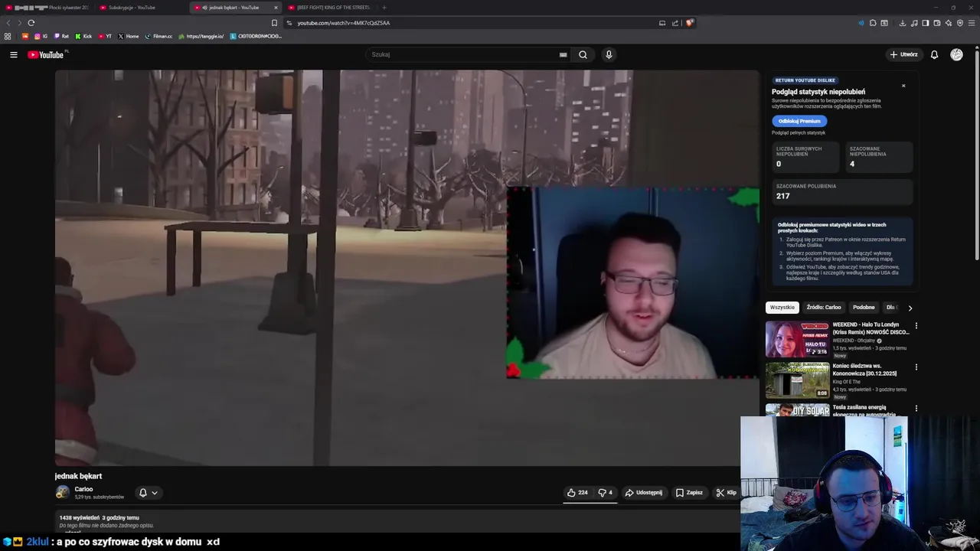This screenshot has width=980, height=551.
Task: Open the IG bookmark
Action: (x=41, y=36)
